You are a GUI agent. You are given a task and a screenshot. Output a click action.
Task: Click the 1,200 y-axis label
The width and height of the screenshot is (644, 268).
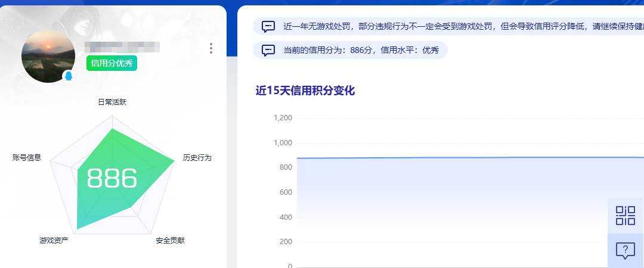(283, 118)
